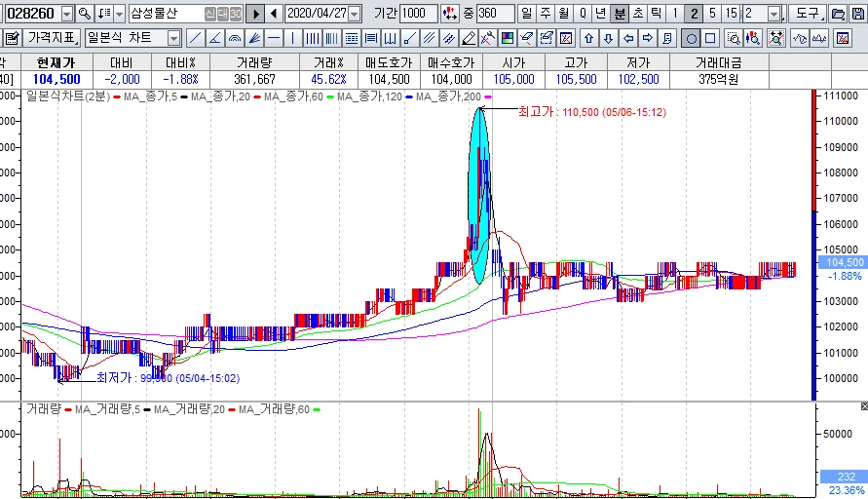868x499 pixels.
Task: Click the down arrow marker tool
Action: point(608,38)
